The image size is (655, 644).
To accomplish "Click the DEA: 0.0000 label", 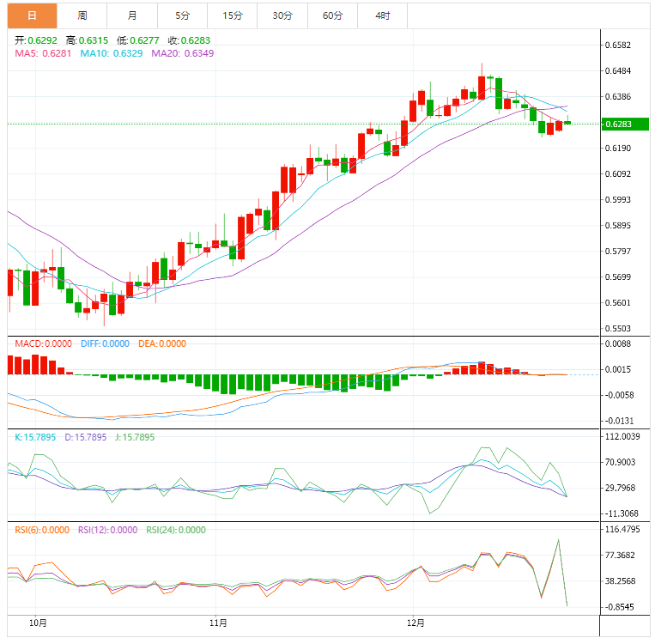I will pos(162,343).
